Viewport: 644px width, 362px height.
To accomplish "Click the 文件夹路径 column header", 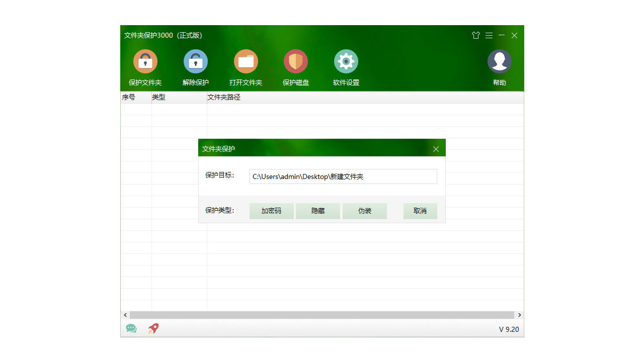I will [x=365, y=98].
